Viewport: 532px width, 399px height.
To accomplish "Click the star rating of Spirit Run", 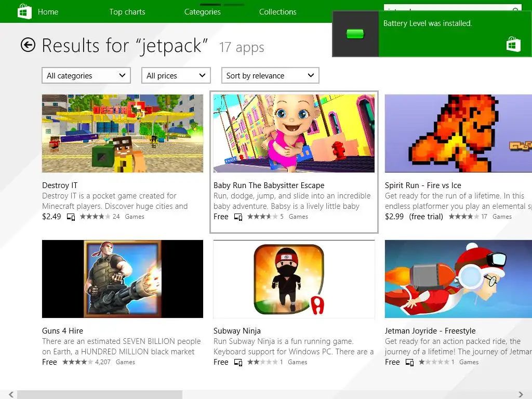I will coord(463,217).
